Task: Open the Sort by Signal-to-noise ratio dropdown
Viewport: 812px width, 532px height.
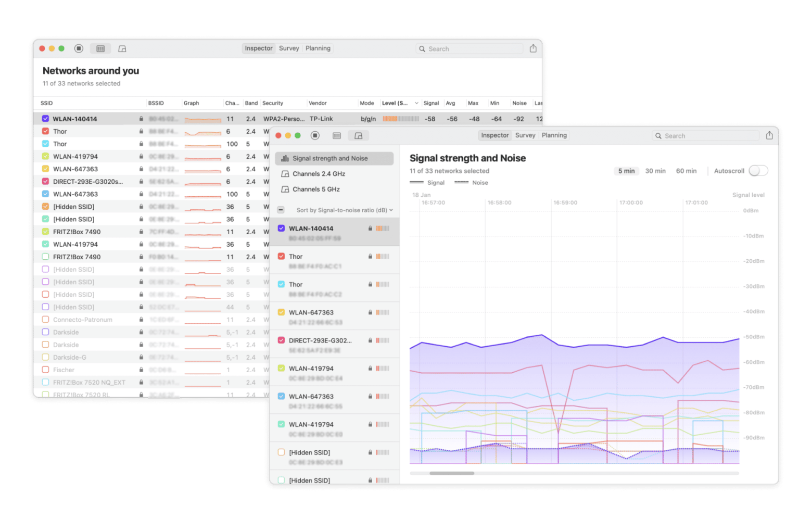Action: [x=344, y=210]
